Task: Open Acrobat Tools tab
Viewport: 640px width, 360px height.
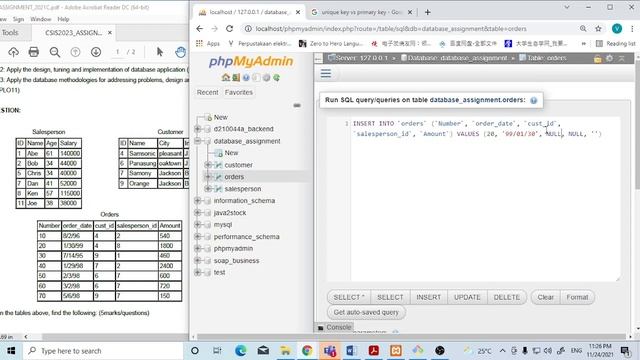Action: pyautogui.click(x=10, y=33)
